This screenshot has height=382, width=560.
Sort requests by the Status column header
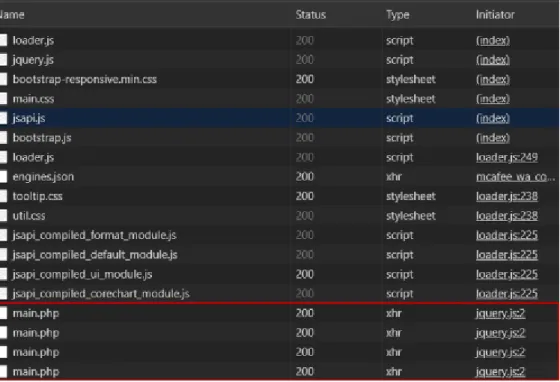click(310, 15)
